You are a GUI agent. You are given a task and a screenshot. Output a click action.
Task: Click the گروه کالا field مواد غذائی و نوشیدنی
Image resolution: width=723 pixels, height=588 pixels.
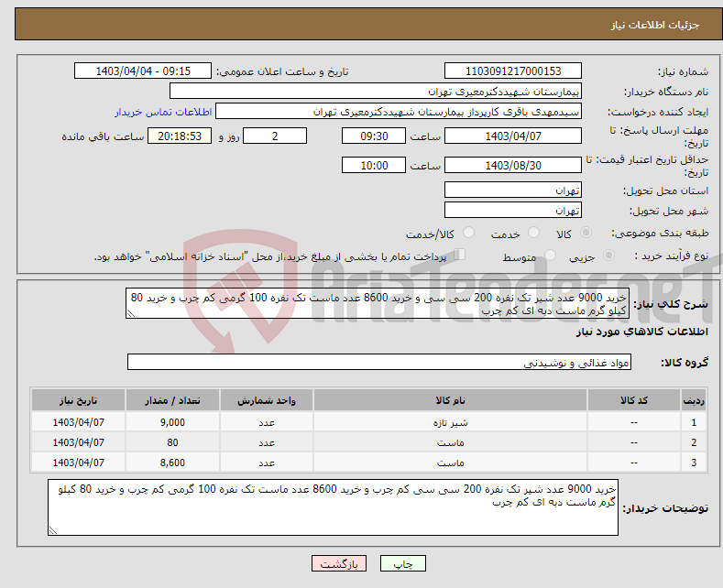379,362
